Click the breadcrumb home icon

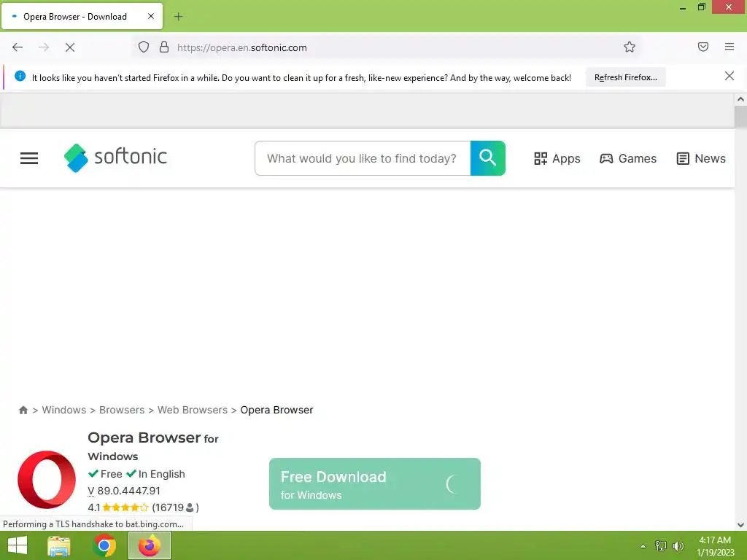(23, 410)
